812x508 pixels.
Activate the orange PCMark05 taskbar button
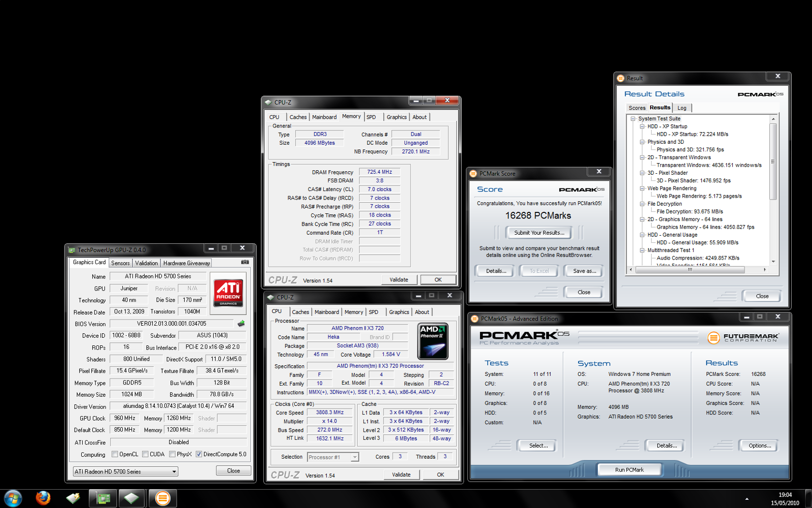[162, 498]
